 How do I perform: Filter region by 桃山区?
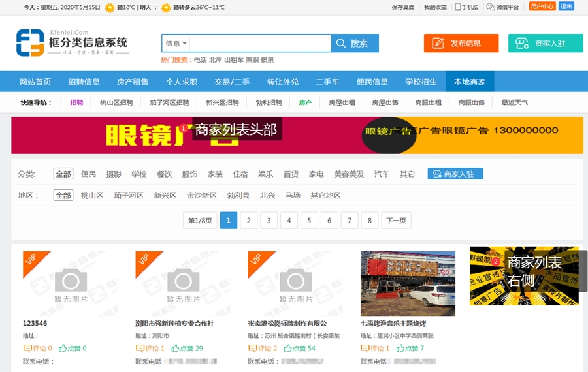91,195
